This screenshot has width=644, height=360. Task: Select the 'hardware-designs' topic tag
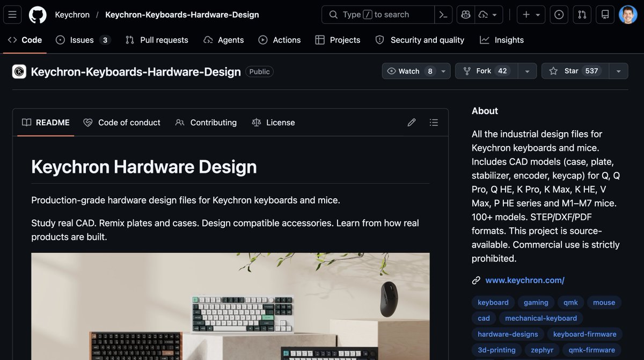coord(508,334)
